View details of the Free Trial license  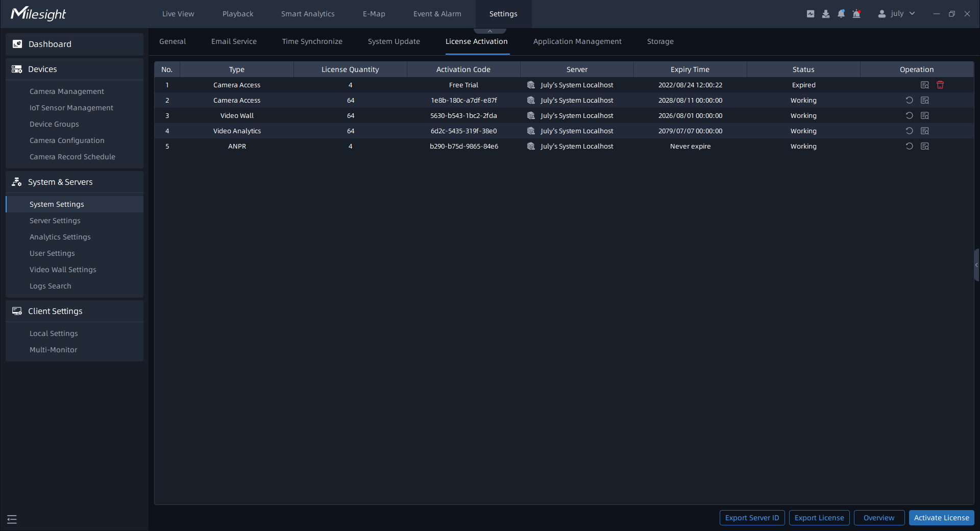click(x=925, y=85)
